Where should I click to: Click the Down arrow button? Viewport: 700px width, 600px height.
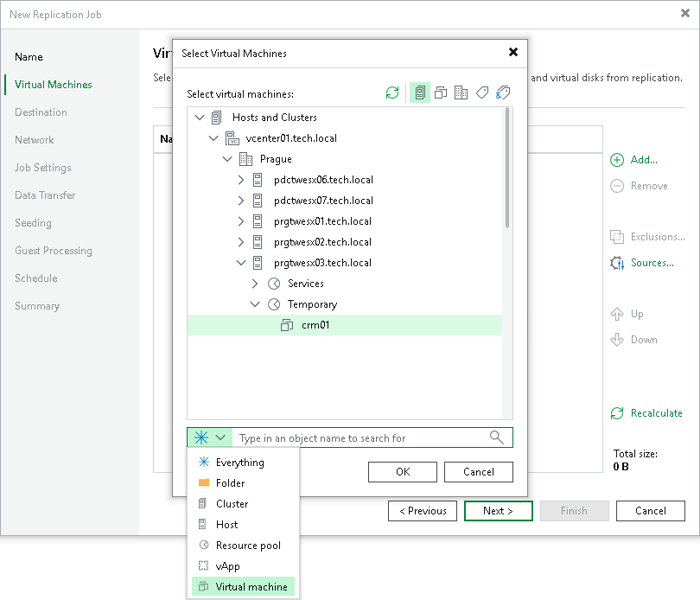tap(634, 340)
